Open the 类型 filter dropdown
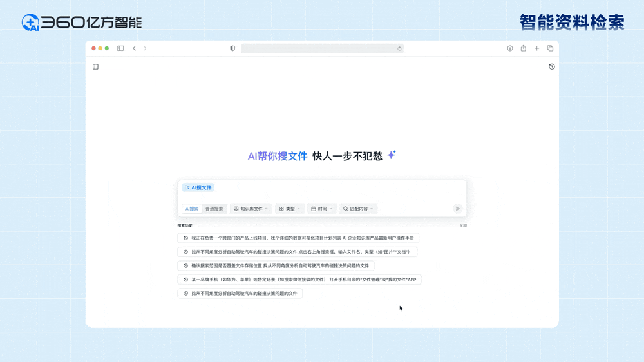644x362 pixels. pos(289,209)
